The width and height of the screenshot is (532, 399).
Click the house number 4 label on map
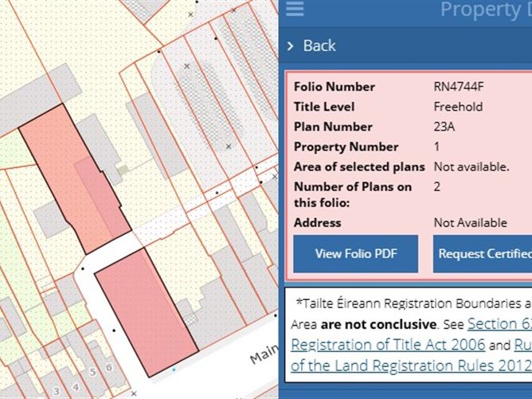(x=76, y=388)
